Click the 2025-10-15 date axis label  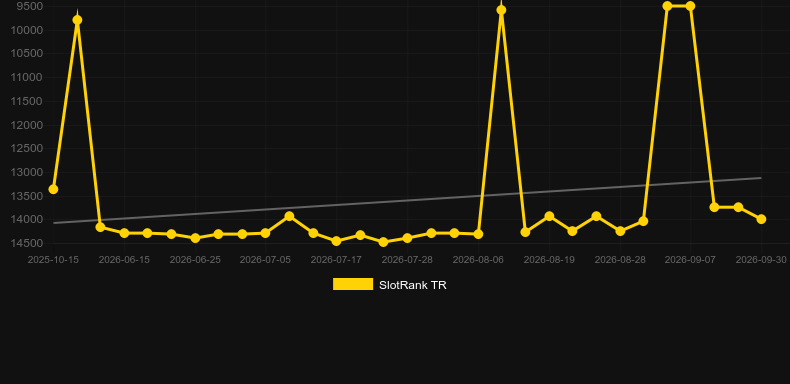coord(53,260)
